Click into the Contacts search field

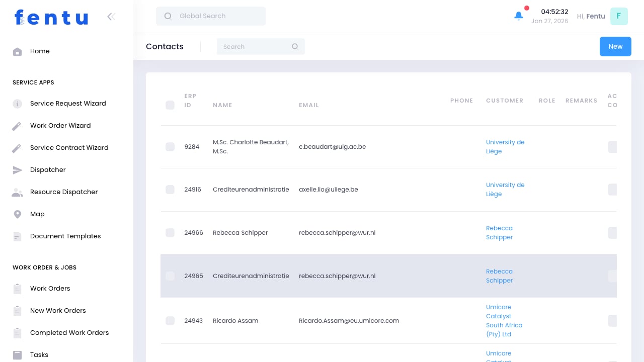pos(261,47)
